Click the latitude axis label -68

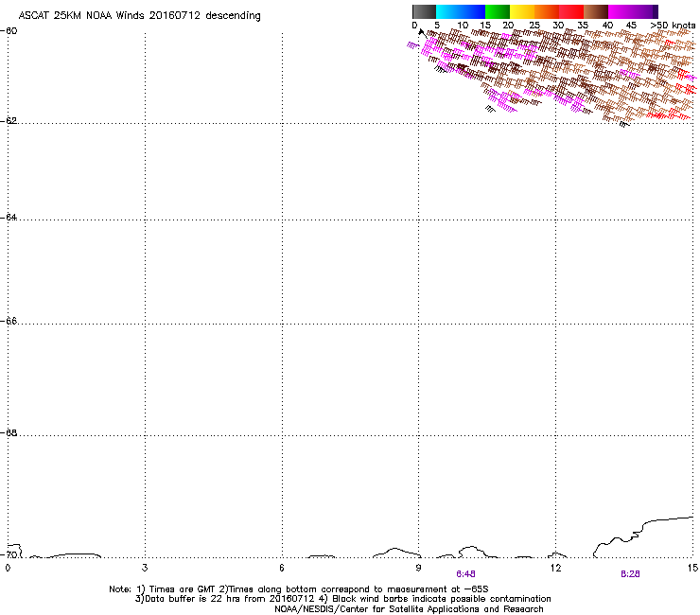(9, 432)
